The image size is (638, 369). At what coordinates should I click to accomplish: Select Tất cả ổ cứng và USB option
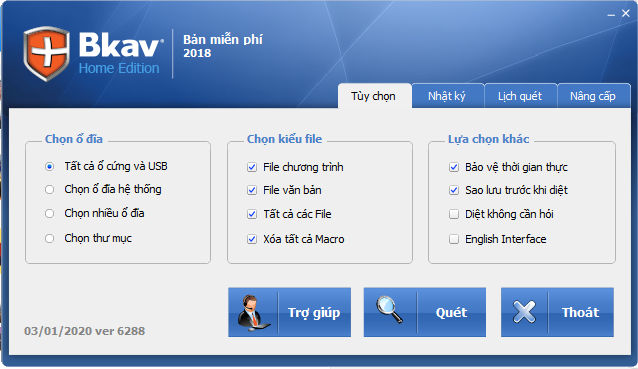click(49, 166)
